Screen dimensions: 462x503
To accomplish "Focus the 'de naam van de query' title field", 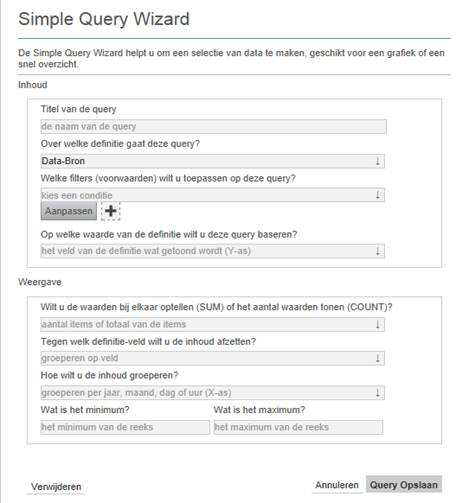I will click(214, 127).
